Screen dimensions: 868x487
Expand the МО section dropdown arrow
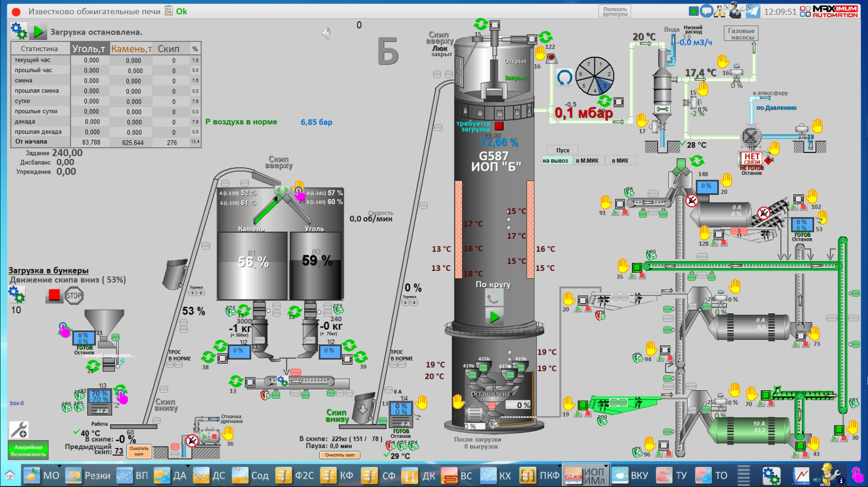click(59, 466)
